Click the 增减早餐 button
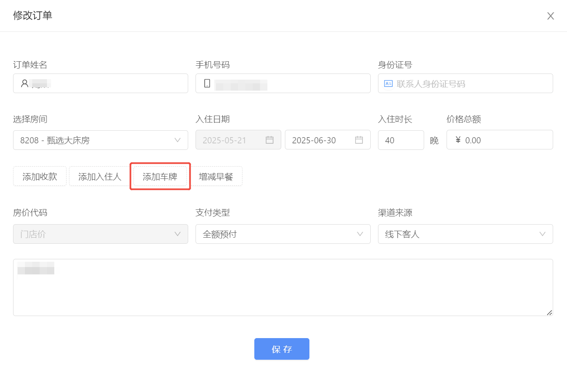The height and width of the screenshot is (392, 567). point(216,176)
